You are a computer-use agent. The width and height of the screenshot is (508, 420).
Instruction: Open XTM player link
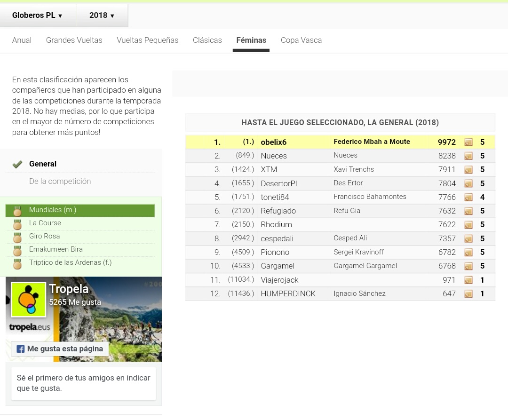pos(269,169)
